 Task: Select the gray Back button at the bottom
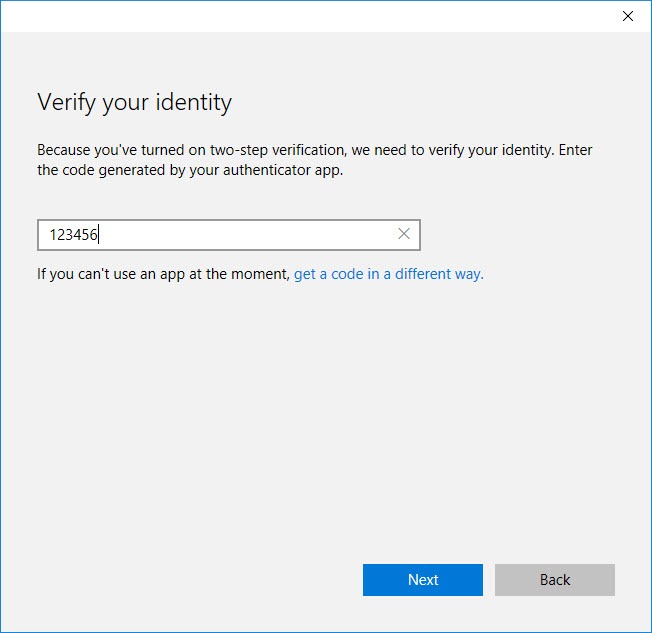554,579
